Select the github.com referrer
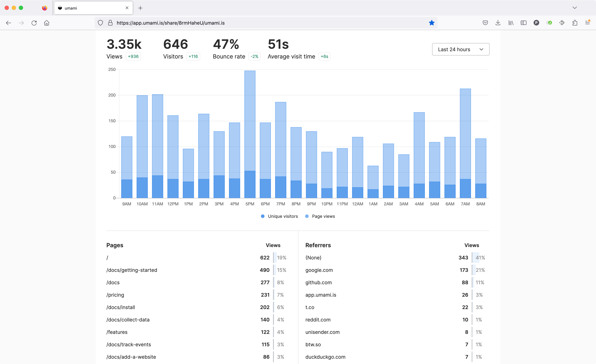596x364 pixels. pyautogui.click(x=396, y=282)
